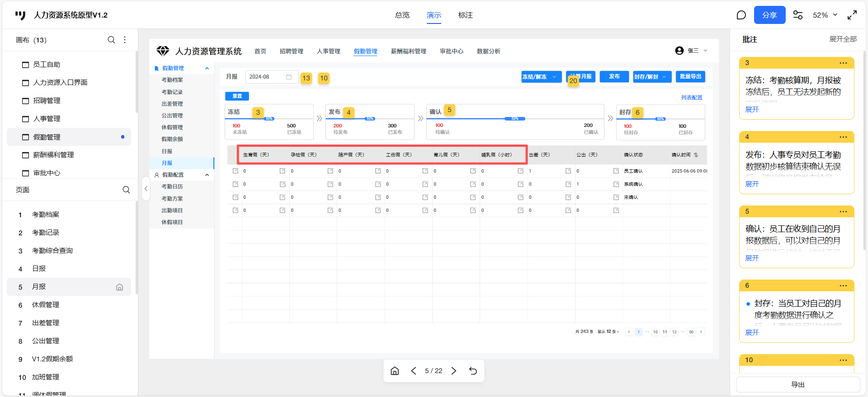Open the display settings sliders icon
This screenshot has height=397, width=868.
point(798,15)
